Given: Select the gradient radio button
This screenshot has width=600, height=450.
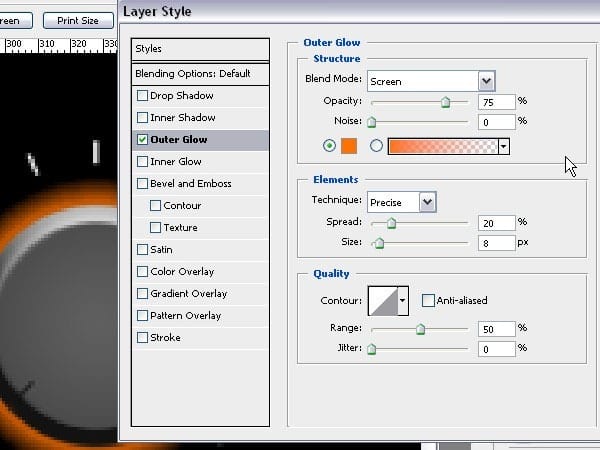Looking at the screenshot, I should [376, 146].
